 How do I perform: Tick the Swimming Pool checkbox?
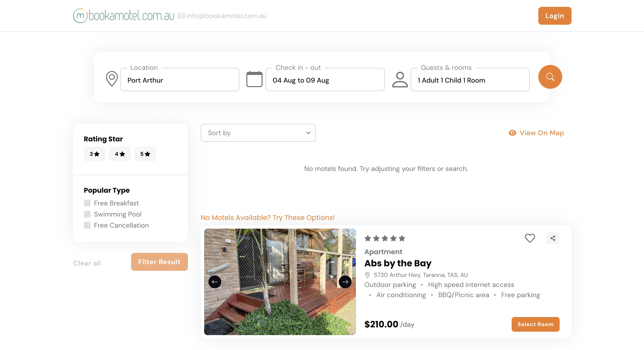point(87,214)
